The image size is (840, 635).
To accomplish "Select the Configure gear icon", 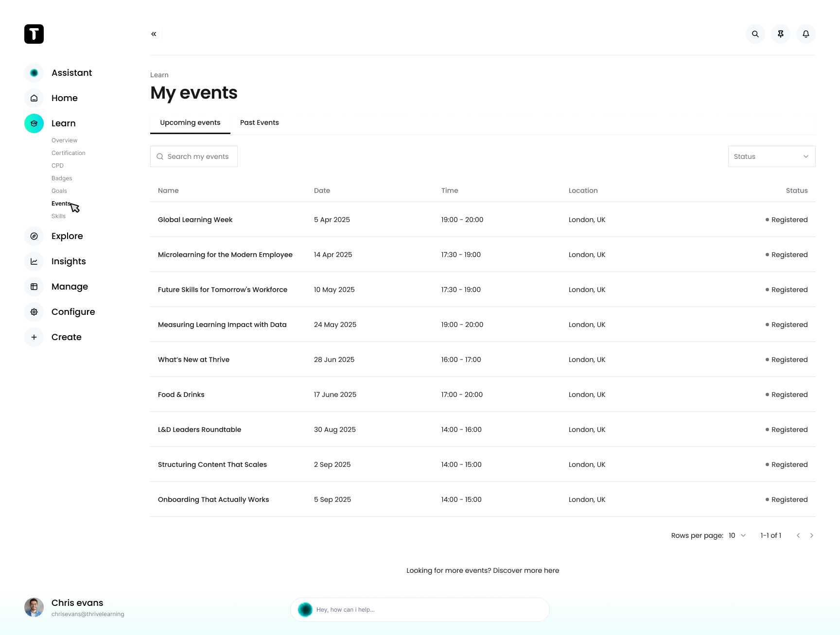I will pyautogui.click(x=34, y=311).
